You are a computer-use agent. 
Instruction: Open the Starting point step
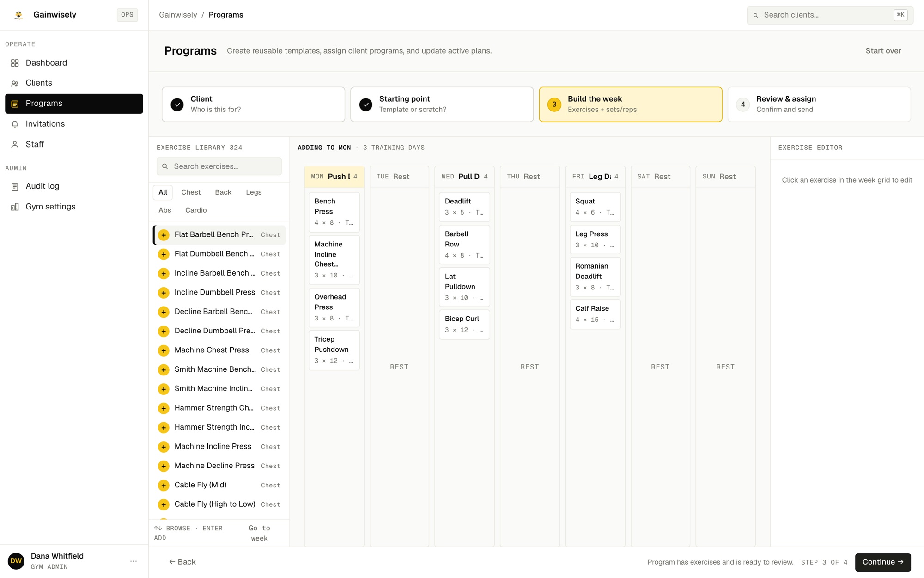[442, 105]
